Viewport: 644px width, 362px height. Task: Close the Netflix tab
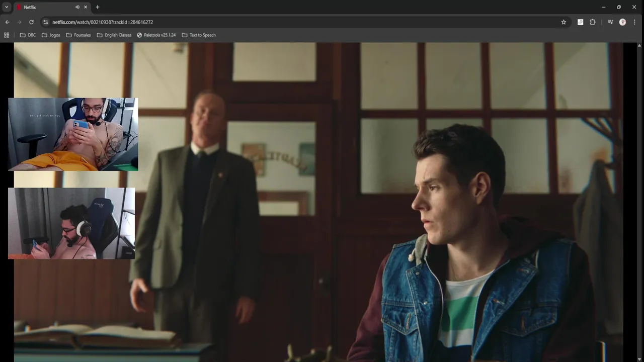click(x=86, y=7)
